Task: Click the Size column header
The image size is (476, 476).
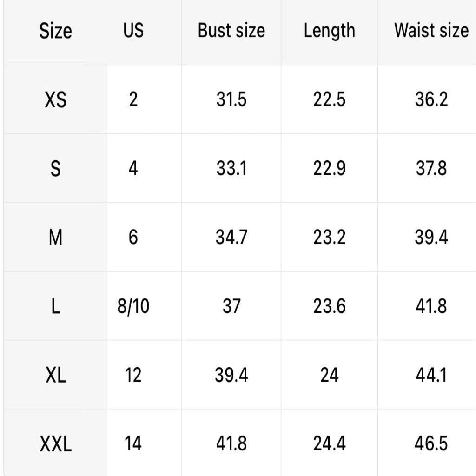Action: (x=55, y=31)
